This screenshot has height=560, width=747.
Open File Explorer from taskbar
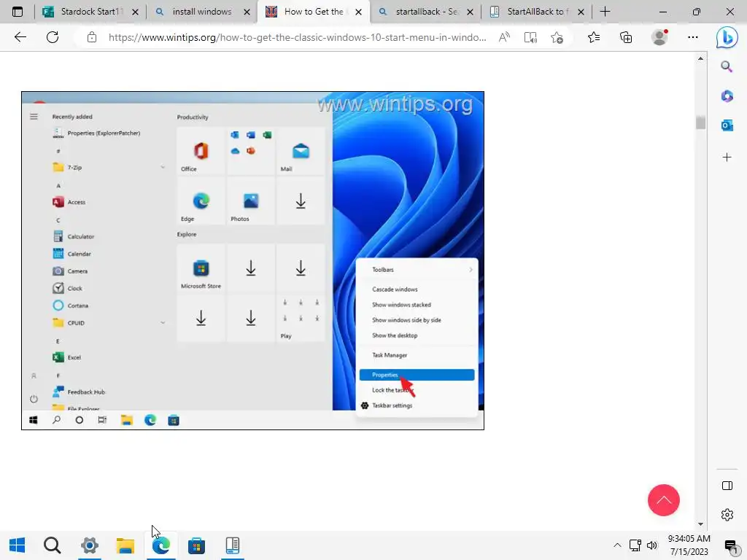coord(125,545)
